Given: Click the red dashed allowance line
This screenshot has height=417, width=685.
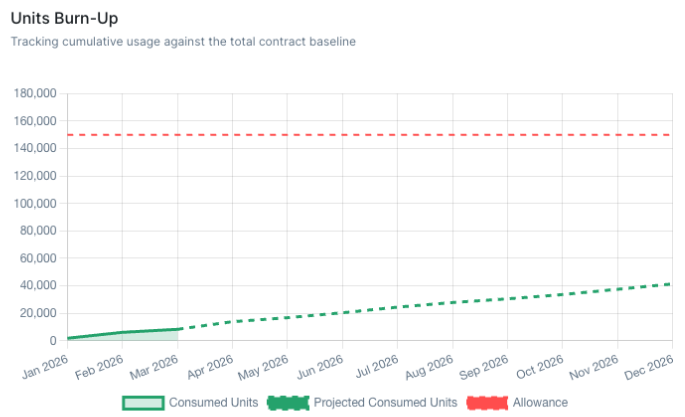Looking at the screenshot, I should [400, 135].
